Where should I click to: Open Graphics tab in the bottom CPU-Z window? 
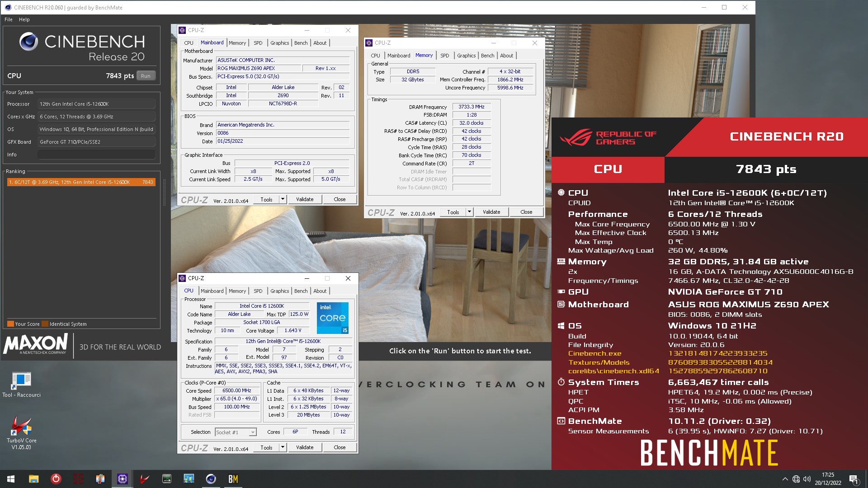click(279, 291)
